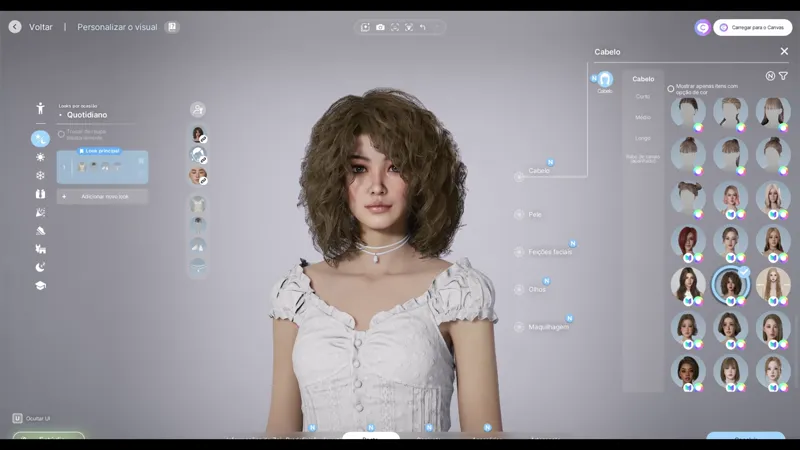Screen dimensions: 800x450
Task: Click the Ocultar UI button
Action: point(32,418)
